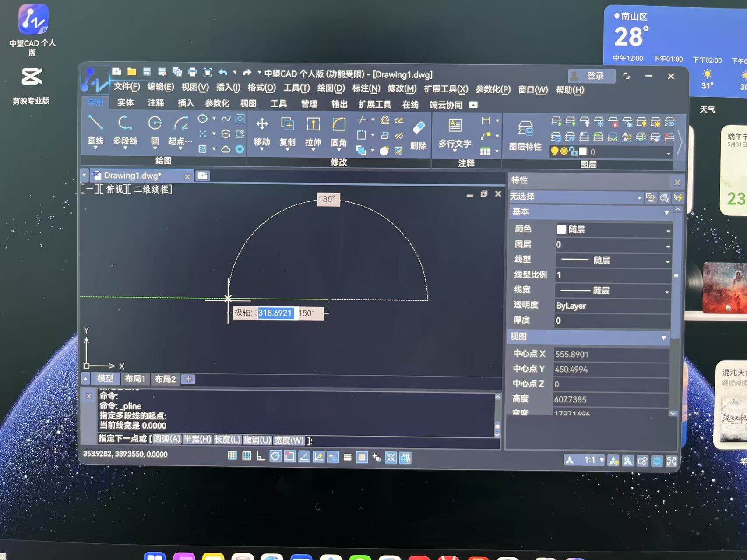
Task: Expand the 直线 tool dropdown arrow
Action: point(95,148)
